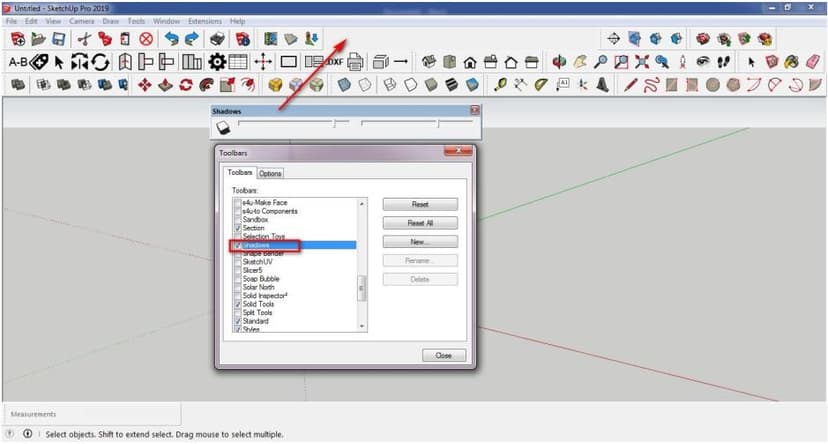
Task: Click the house outline Front view icon
Action: tap(469, 62)
